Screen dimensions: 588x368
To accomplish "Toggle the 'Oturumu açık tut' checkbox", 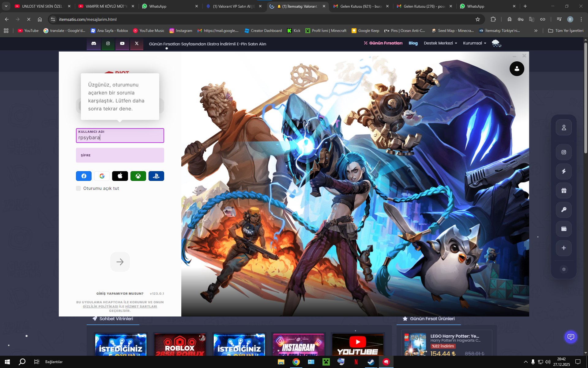I will click(x=78, y=188).
